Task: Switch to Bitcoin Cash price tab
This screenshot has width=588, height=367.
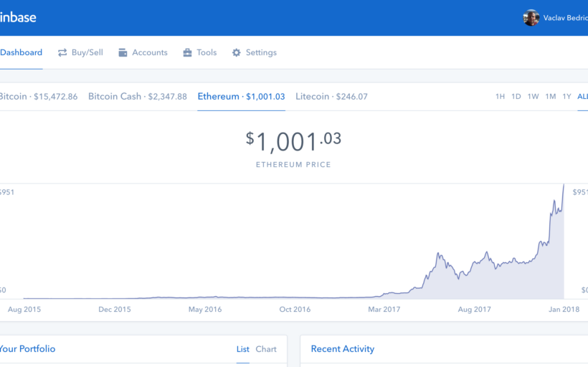Action: [137, 96]
